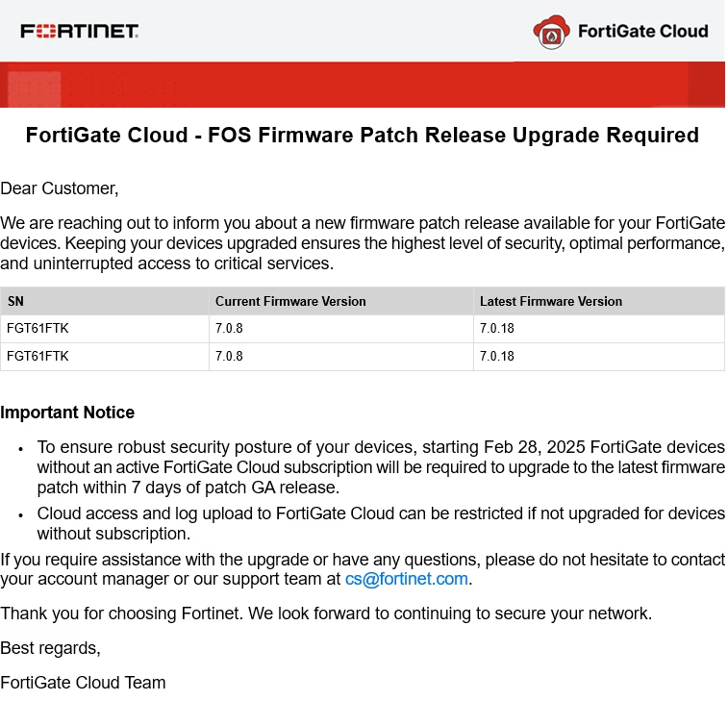Click the second FGT61FTK serial number cell

point(105,357)
